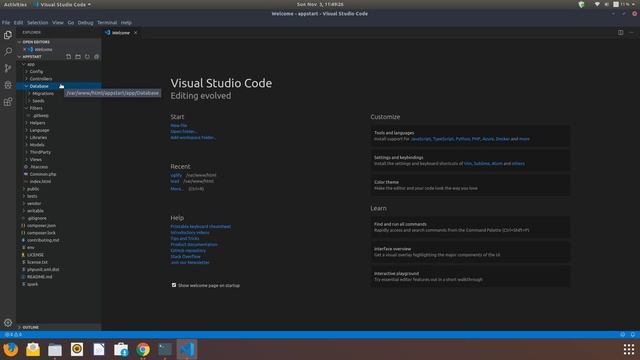
Task: Launch Thunderbird mail from the dock
Action: (x=33, y=349)
